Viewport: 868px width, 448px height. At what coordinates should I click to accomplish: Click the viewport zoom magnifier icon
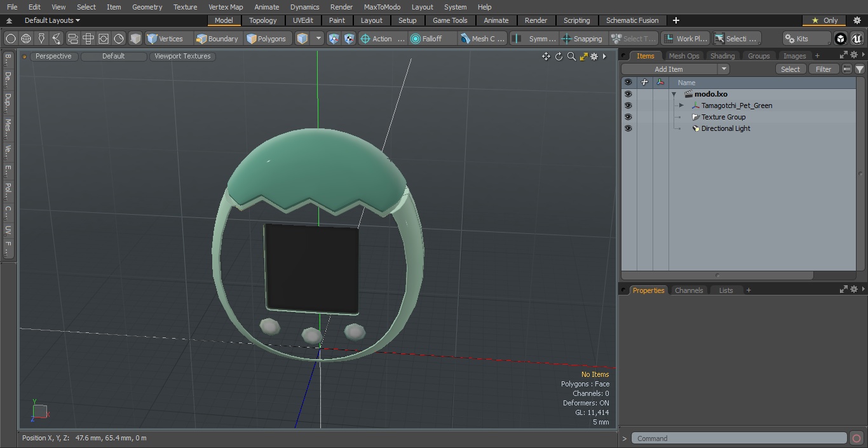(x=571, y=57)
